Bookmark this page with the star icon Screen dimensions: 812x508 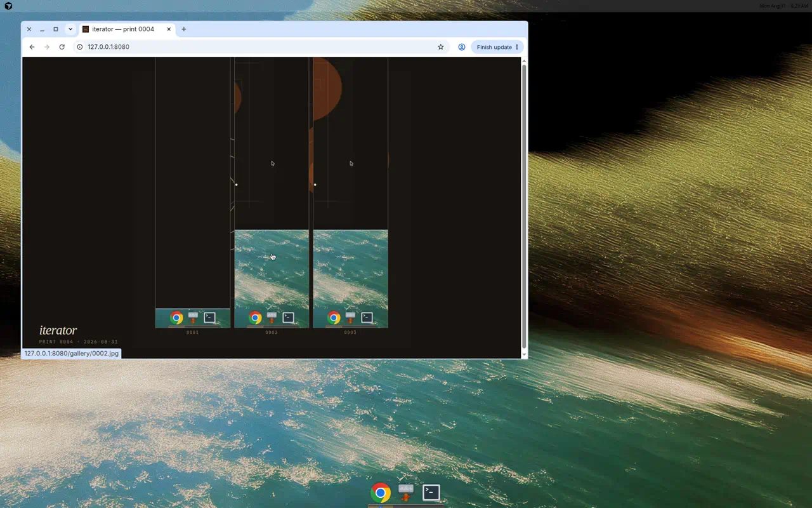pyautogui.click(x=441, y=47)
